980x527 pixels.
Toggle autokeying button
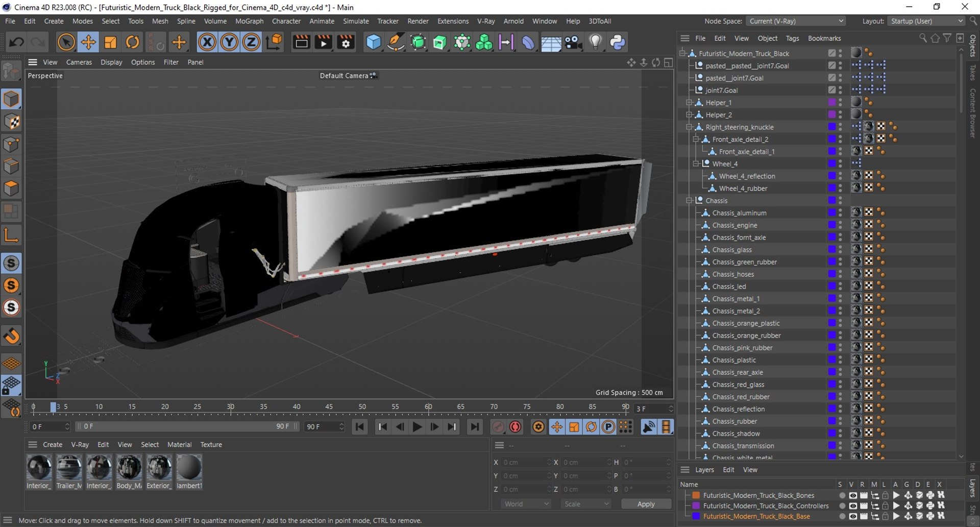click(516, 427)
